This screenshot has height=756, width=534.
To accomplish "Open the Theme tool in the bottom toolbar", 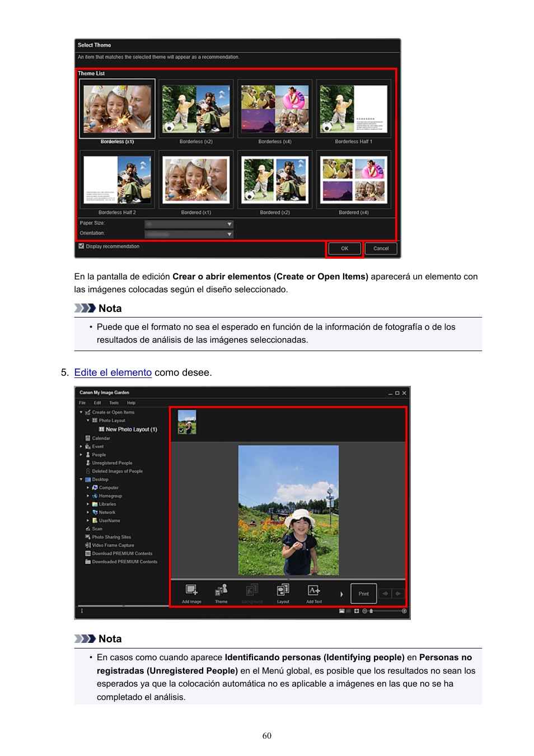I will tap(221, 590).
